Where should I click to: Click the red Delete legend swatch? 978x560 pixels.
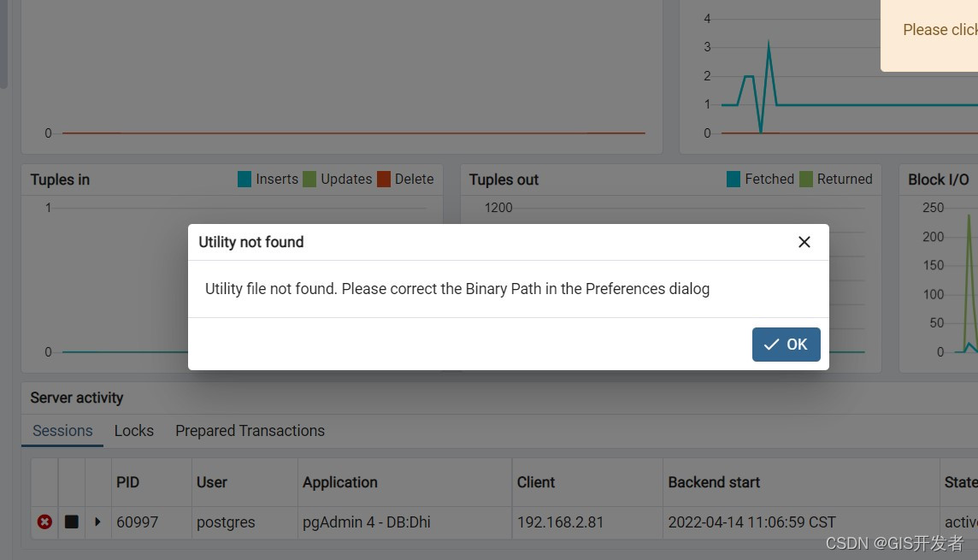click(383, 179)
